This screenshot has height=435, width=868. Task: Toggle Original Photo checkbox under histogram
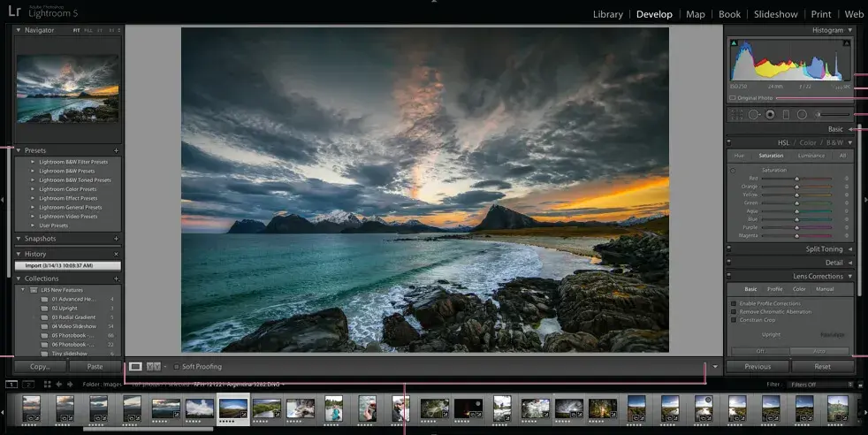pyautogui.click(x=733, y=98)
